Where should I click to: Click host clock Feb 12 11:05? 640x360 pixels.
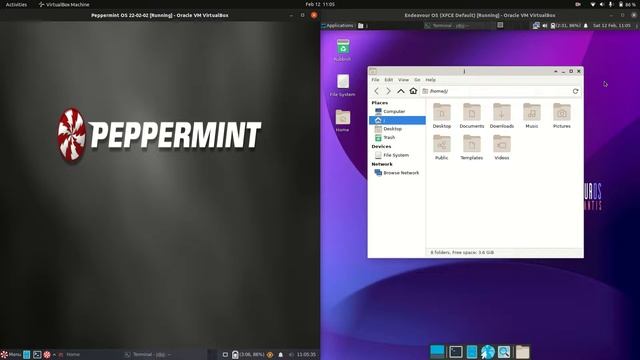pos(320,4)
